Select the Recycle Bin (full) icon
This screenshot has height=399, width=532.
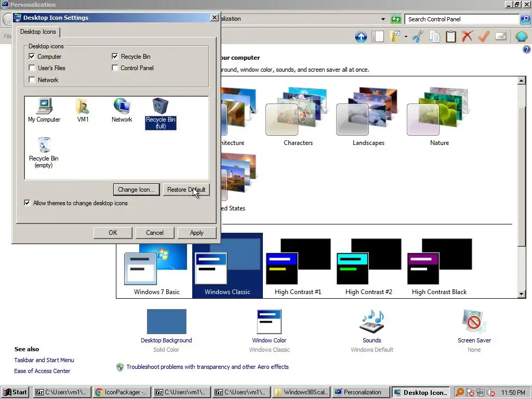(161, 114)
